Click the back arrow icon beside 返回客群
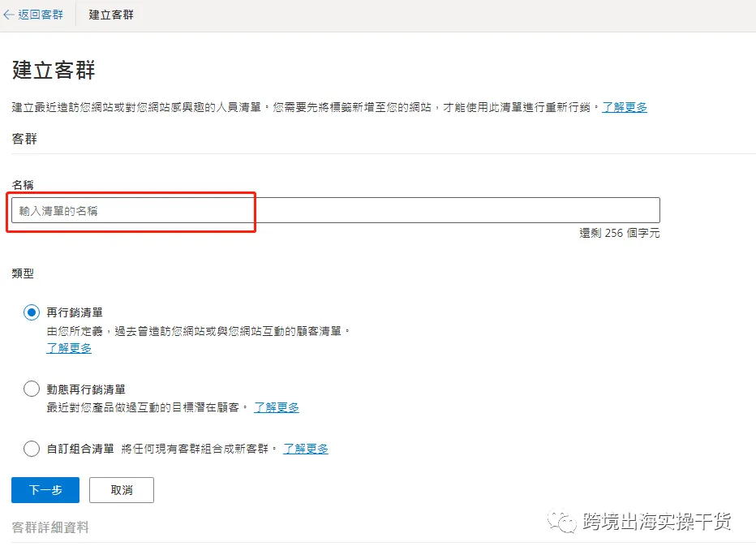The width and height of the screenshot is (756, 555). (x=8, y=15)
